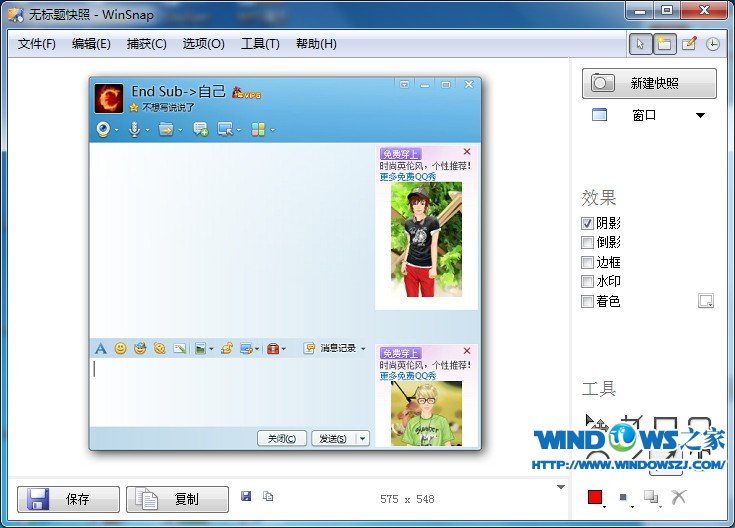
Task: Click the small save floppy icon
Action: pos(246,496)
